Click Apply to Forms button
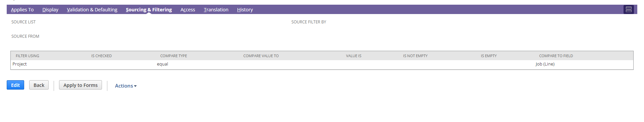This screenshot has width=644, height=122. [x=80, y=85]
